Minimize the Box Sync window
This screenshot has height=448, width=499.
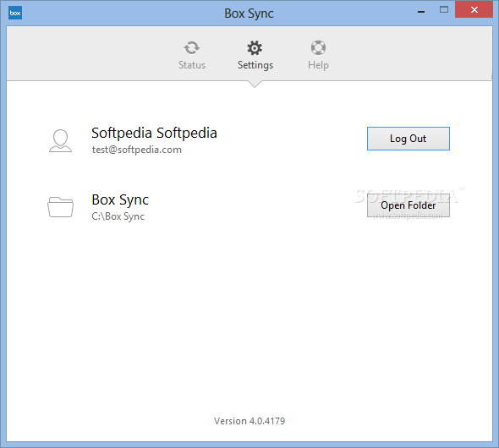(x=421, y=12)
